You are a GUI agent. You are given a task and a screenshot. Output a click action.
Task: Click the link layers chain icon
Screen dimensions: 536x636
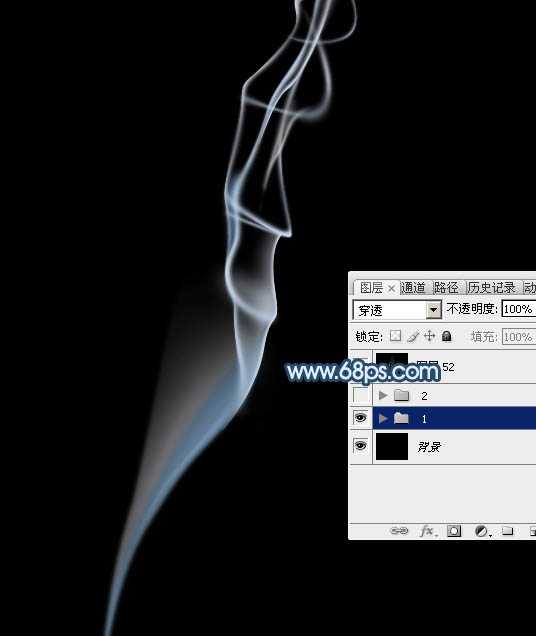click(x=399, y=531)
